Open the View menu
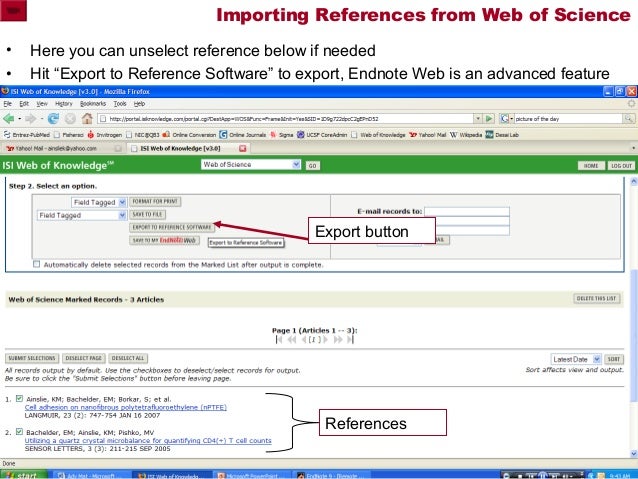638x479 pixels. [42, 104]
